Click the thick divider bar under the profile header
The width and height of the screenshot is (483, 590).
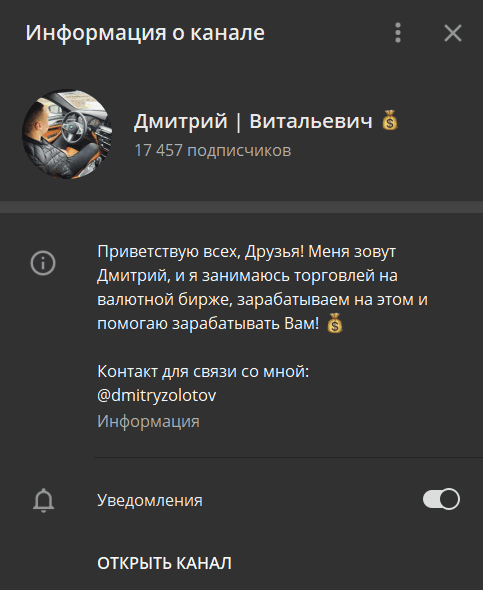tap(242, 207)
